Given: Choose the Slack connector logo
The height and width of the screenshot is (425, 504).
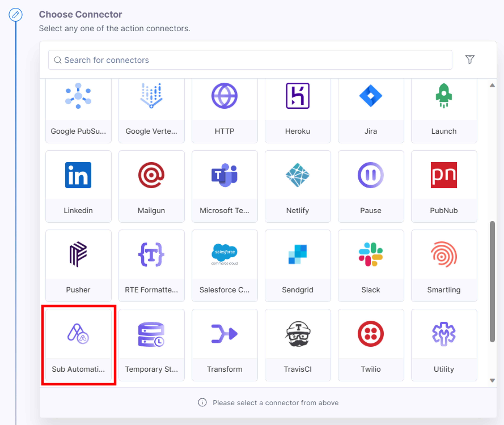Looking at the screenshot, I should click(371, 254).
